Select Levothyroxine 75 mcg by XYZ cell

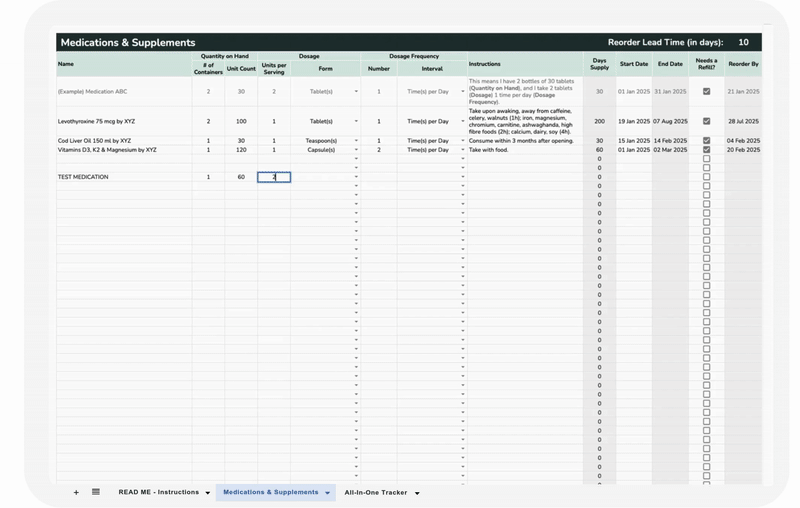124,121
